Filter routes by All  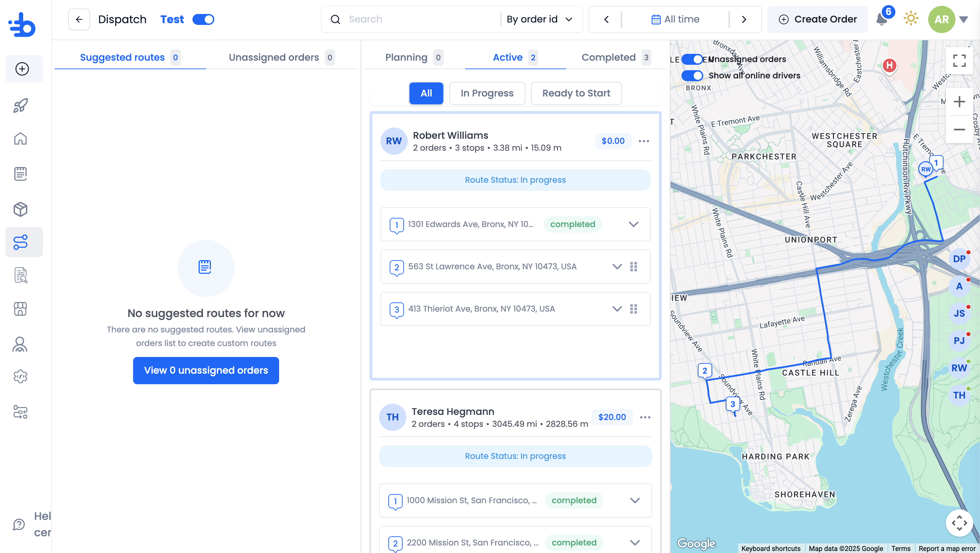[426, 93]
